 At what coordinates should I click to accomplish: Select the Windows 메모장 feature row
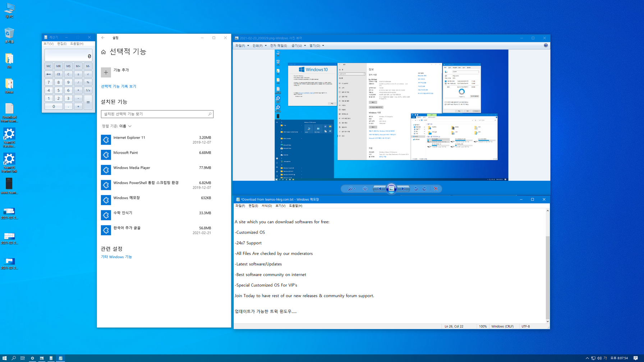pyautogui.click(x=157, y=200)
